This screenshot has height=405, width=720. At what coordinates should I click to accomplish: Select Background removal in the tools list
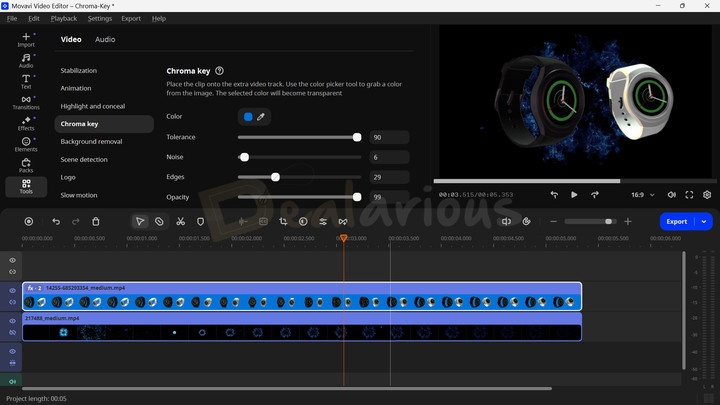click(91, 142)
